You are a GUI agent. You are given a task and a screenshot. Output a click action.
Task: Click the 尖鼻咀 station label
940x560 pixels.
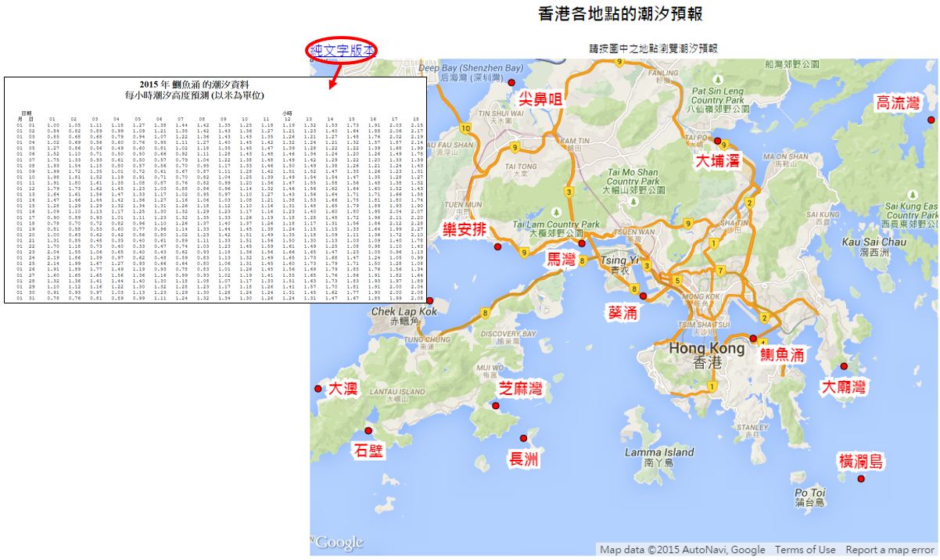click(541, 99)
